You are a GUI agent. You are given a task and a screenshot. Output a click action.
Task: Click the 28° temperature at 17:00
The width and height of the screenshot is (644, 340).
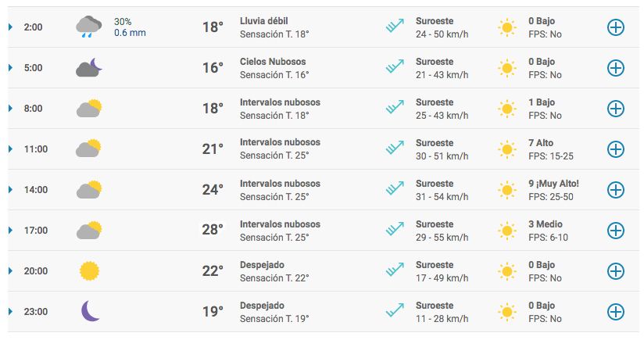[x=213, y=230]
